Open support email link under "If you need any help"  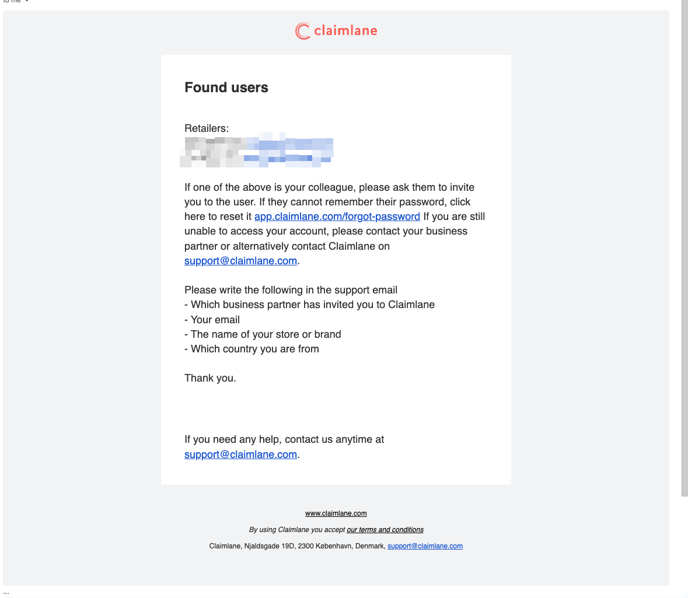(x=240, y=455)
